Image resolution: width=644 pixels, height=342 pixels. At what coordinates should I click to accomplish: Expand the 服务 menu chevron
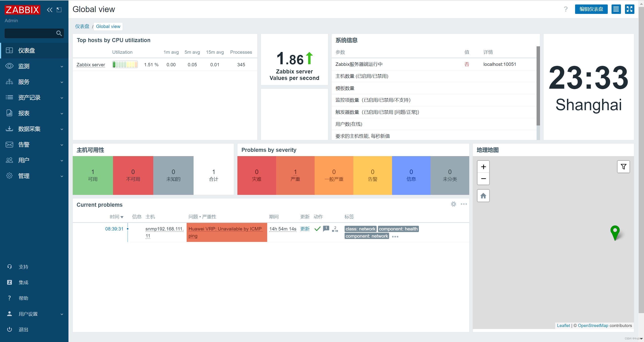tap(62, 82)
